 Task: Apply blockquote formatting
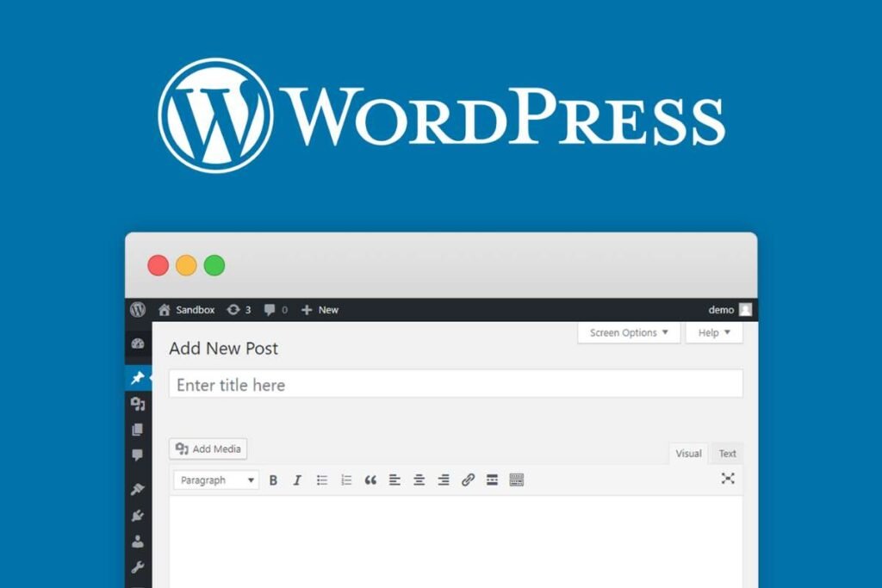(370, 480)
